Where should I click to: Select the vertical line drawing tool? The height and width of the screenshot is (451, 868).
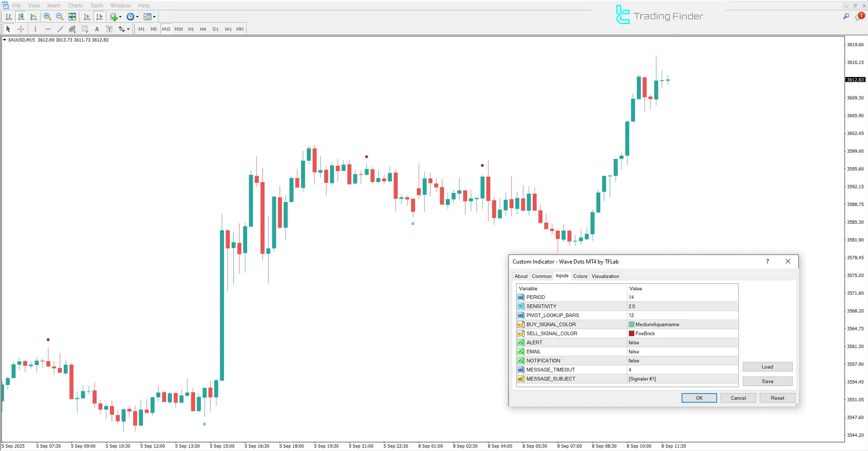(35, 29)
